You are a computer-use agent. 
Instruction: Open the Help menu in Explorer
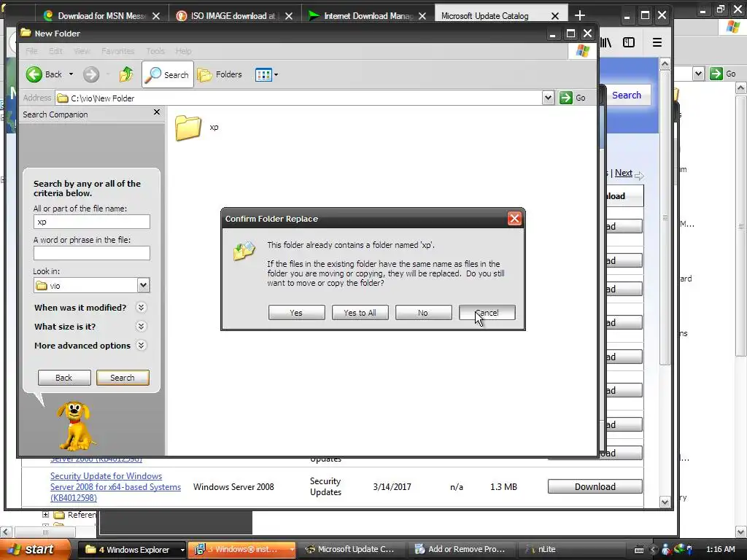183,51
